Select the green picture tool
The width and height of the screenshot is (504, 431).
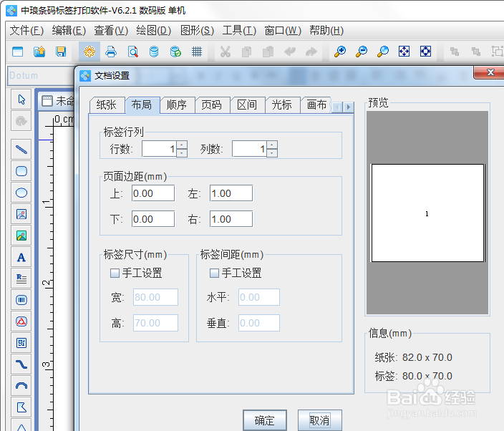(x=21, y=236)
